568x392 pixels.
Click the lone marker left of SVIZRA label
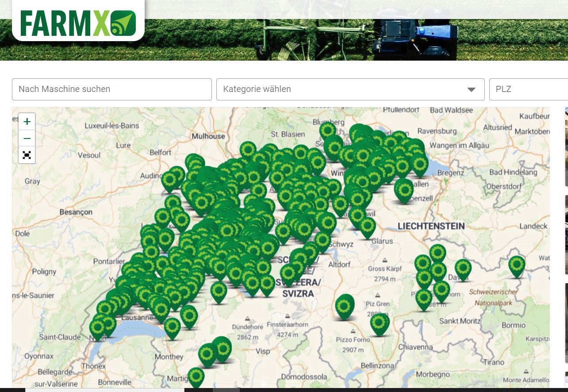point(267,284)
